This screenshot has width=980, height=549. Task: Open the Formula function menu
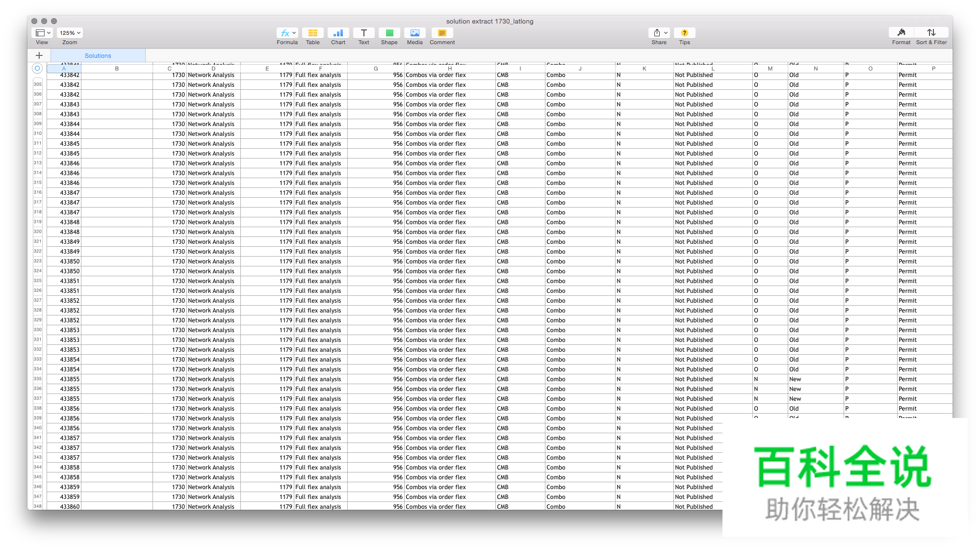(x=287, y=33)
